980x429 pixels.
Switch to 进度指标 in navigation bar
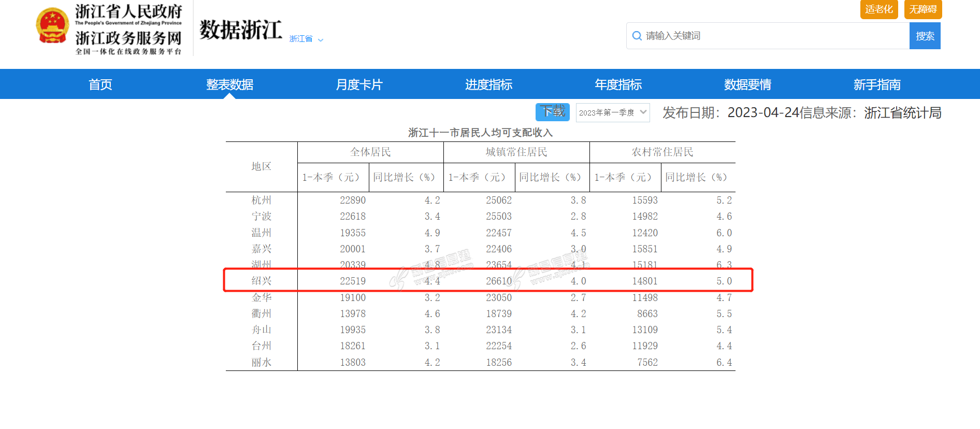click(488, 84)
